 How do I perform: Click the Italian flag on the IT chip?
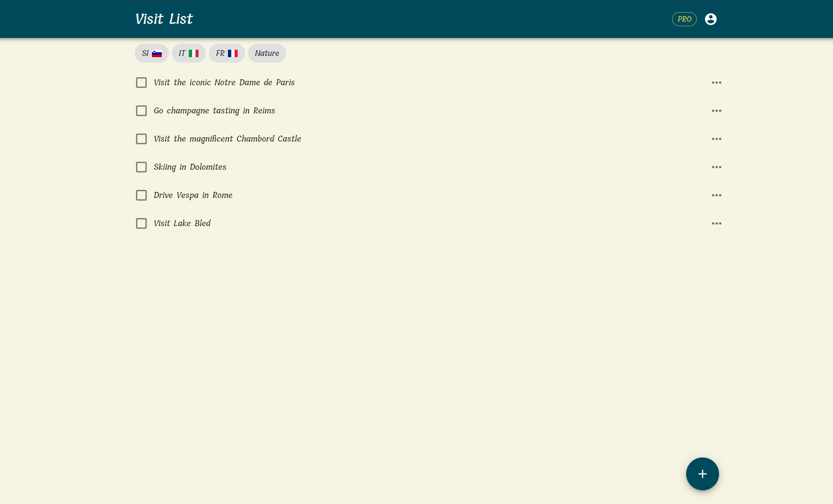point(194,53)
